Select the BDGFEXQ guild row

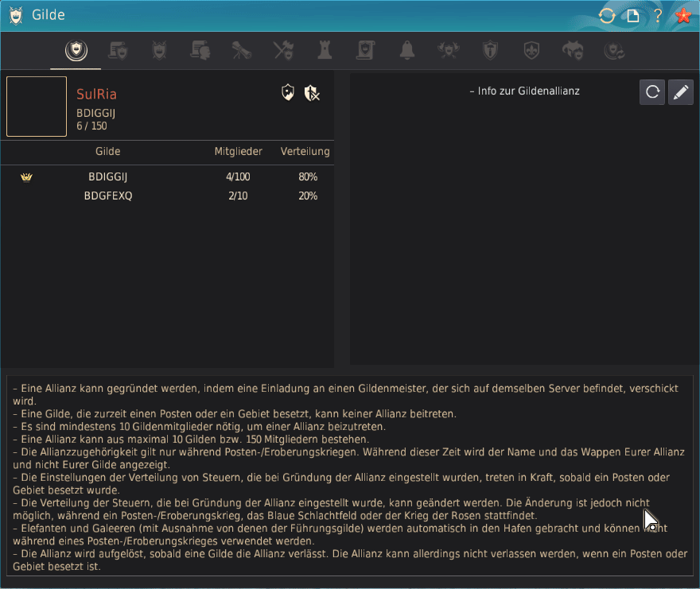coord(107,196)
